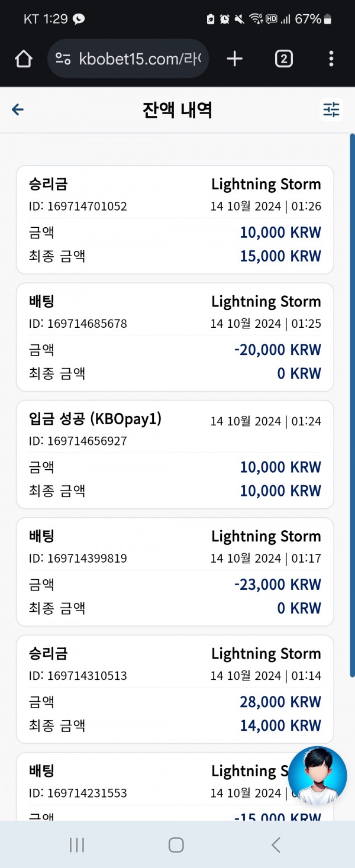The width and height of the screenshot is (355, 868).
Task: Tap the Android home button
Action: [x=176, y=845]
